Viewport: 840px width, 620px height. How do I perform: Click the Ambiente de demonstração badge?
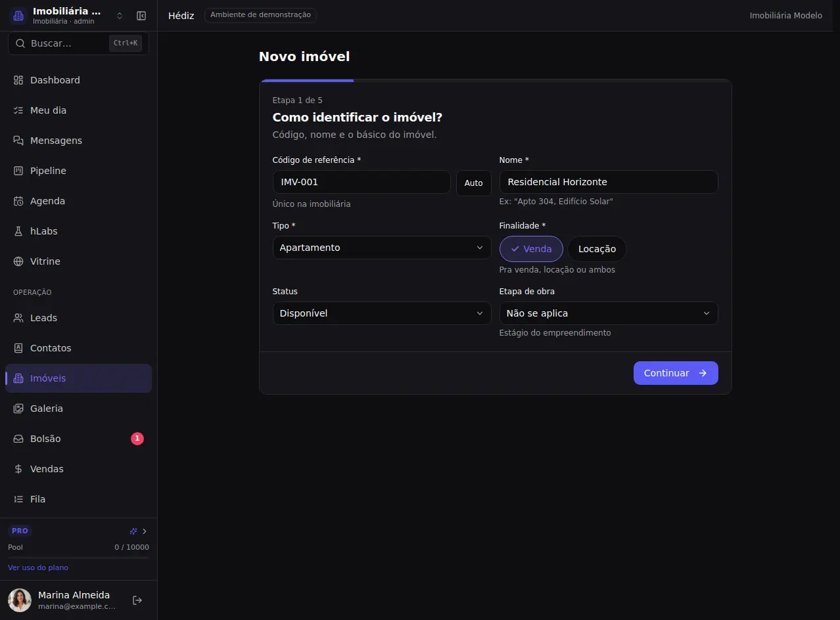pos(260,15)
